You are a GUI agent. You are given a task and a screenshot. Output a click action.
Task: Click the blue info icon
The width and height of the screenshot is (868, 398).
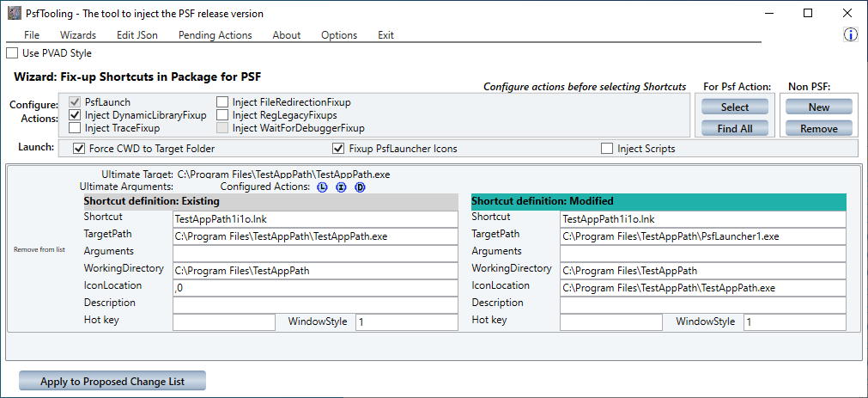click(x=851, y=35)
